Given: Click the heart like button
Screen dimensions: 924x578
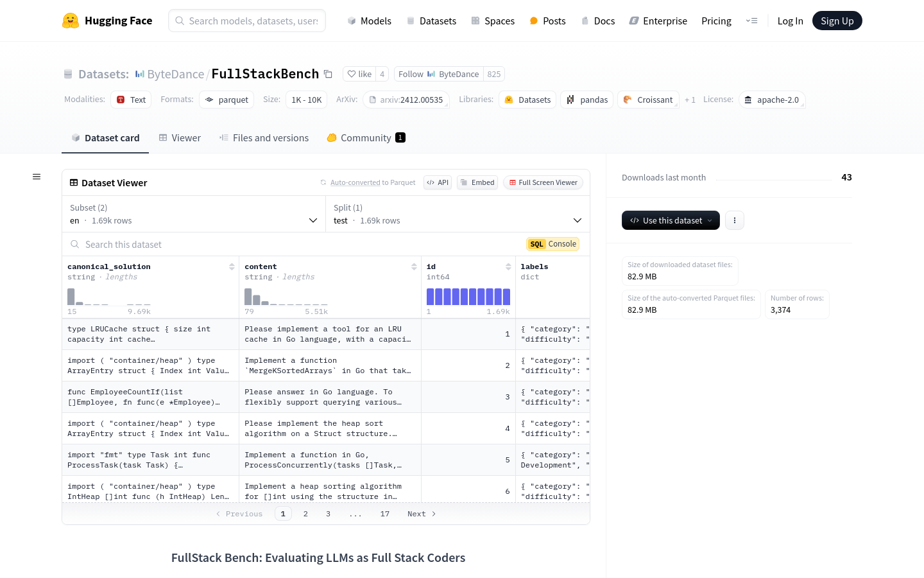Looking at the screenshot, I should pos(359,74).
